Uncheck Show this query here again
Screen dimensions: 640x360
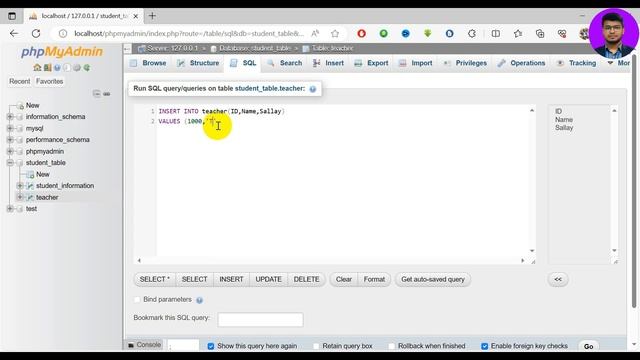click(x=211, y=346)
